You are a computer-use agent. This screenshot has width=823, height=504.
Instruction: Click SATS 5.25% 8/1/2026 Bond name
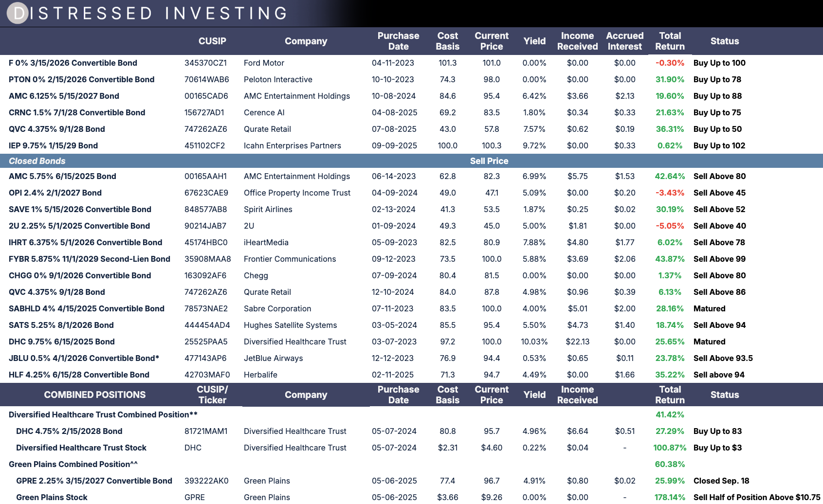[61, 325]
